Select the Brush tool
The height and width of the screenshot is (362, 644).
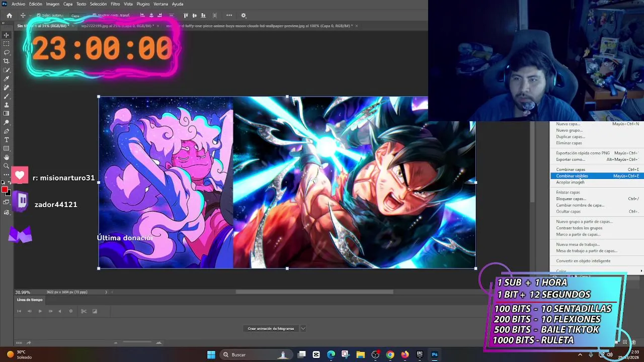[7, 96]
